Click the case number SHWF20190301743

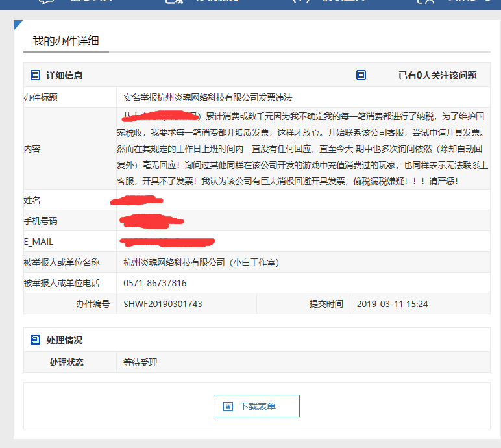click(x=163, y=304)
